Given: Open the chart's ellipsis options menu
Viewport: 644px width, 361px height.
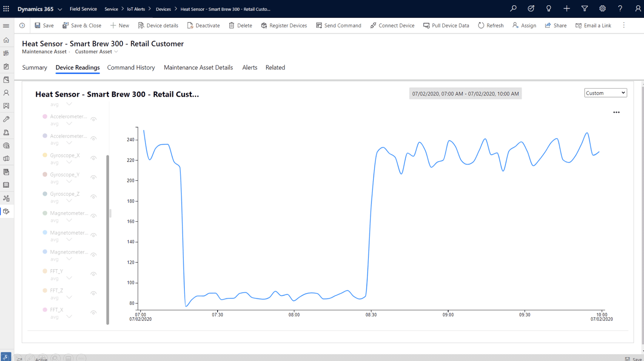Looking at the screenshot, I should [x=617, y=112].
